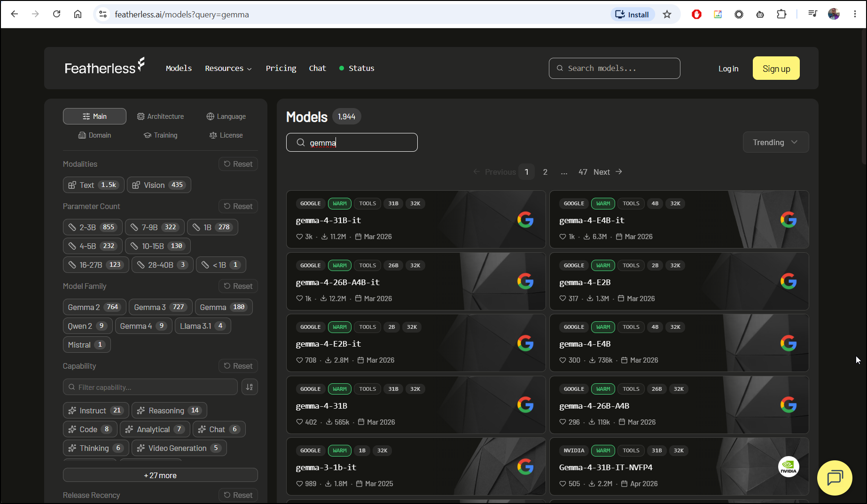This screenshot has height=504, width=867.
Task: Click the capability sort order icon
Action: [250, 387]
